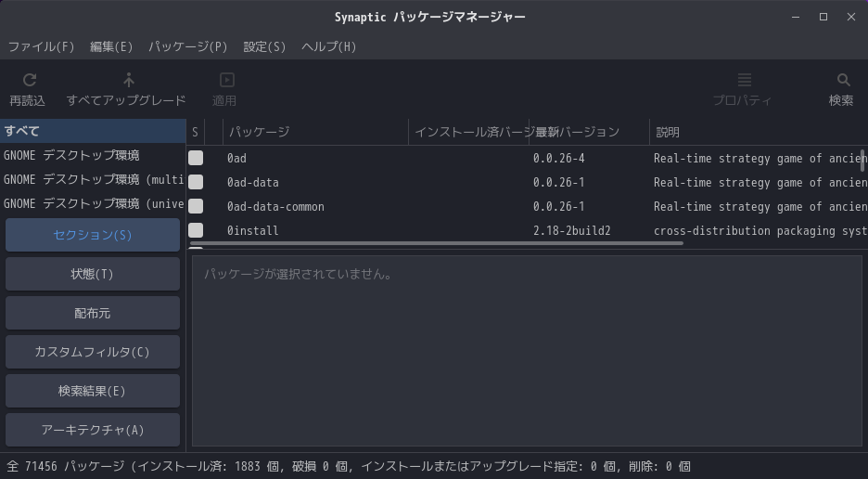
Task: Click the vertical scrollbar of package list
Action: [862, 161]
